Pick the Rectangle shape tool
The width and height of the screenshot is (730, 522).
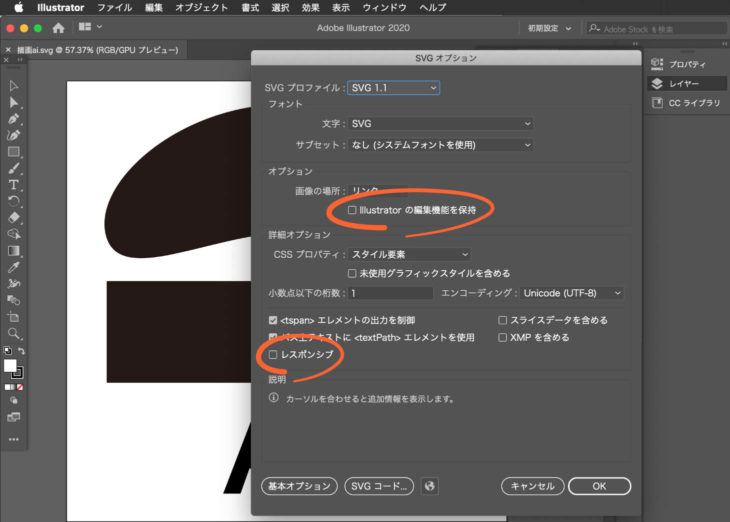pos(14,152)
